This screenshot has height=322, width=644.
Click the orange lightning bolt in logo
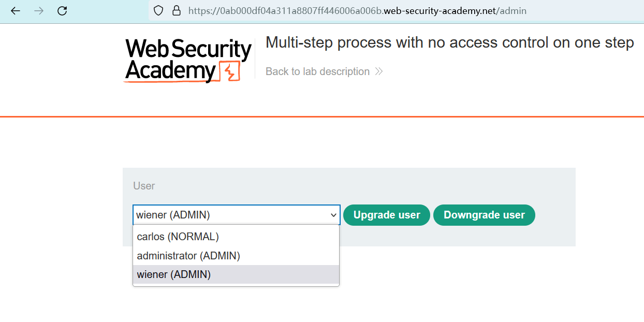pyautogui.click(x=230, y=71)
